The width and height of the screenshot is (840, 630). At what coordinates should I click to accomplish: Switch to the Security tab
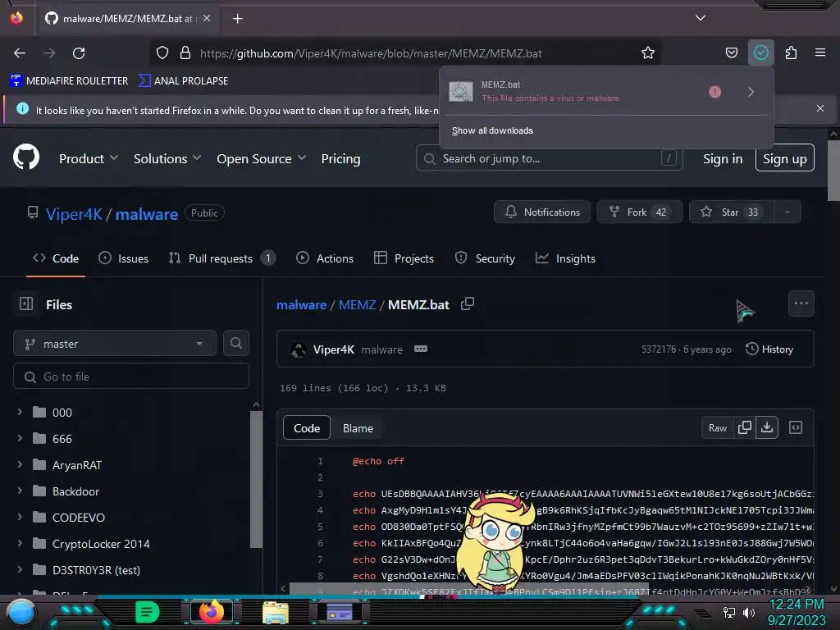485,258
